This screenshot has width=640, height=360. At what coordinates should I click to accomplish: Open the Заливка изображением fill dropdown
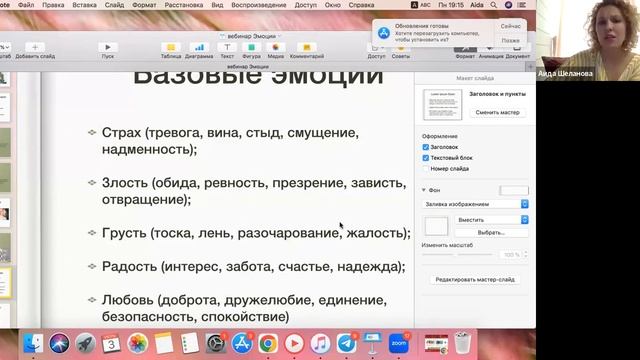click(x=475, y=204)
